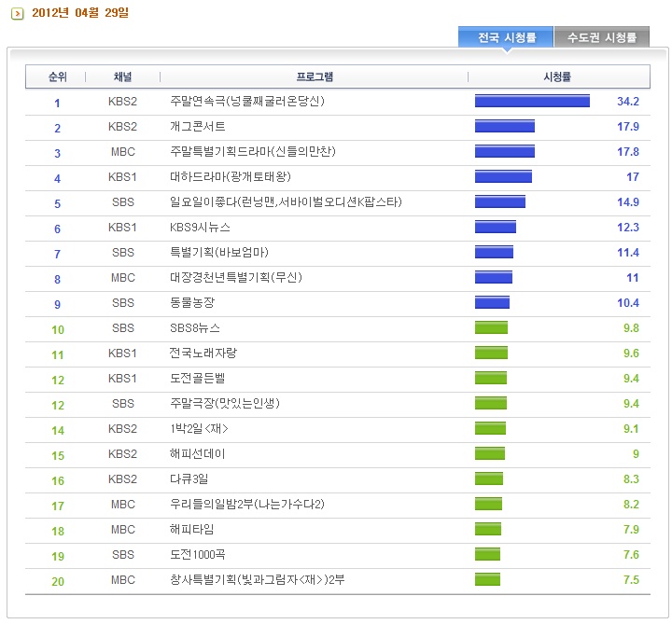Select program 대장경천년특별기획(무신)
The width and height of the screenshot is (672, 624).
236,278
